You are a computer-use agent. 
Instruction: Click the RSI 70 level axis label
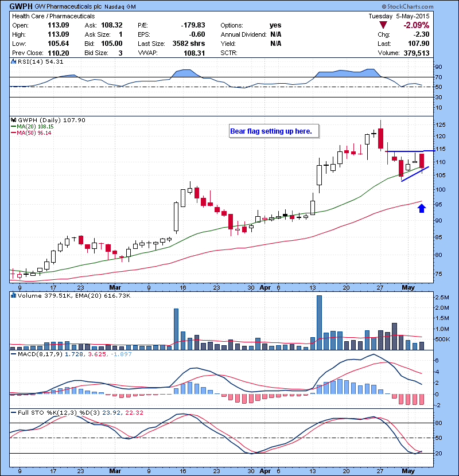pyautogui.click(x=438, y=77)
